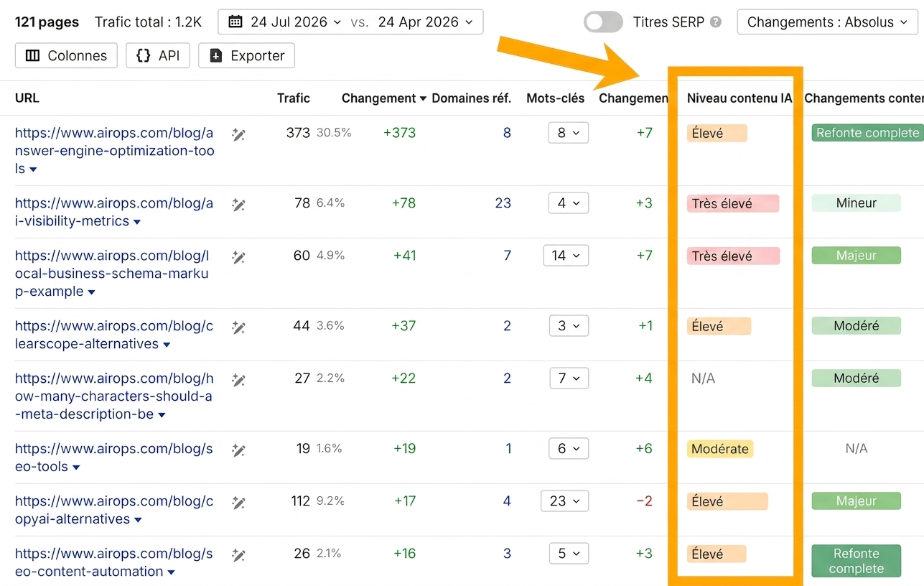This screenshot has height=586, width=924.
Task: Open keywords dropdown showing 3
Action: (x=568, y=326)
